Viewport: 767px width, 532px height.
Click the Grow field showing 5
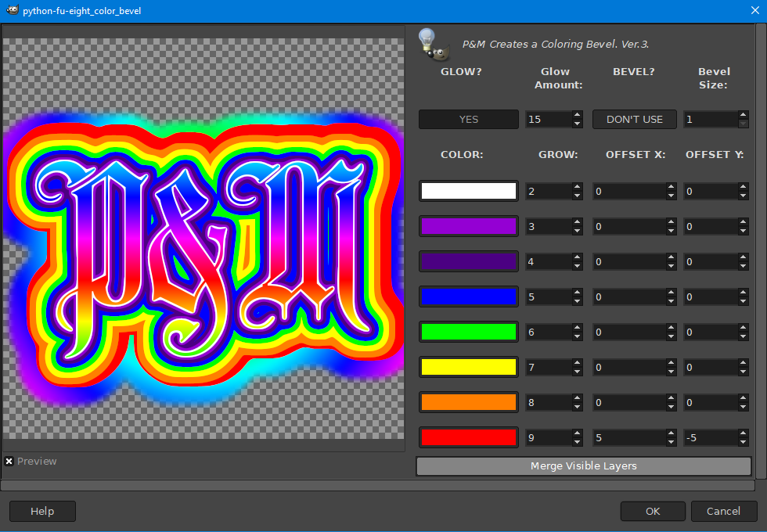549,297
